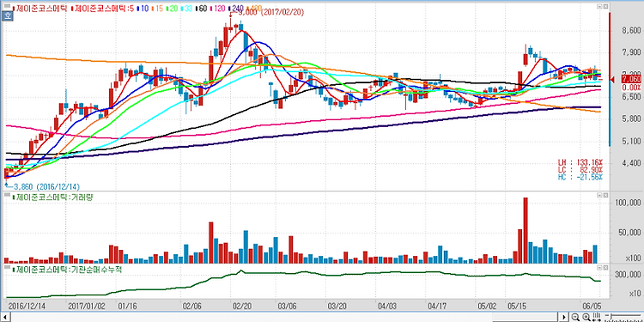Screen dimensions: 644x322
Task: Zoom in with the plus magnifier icon
Action: coord(586,317)
